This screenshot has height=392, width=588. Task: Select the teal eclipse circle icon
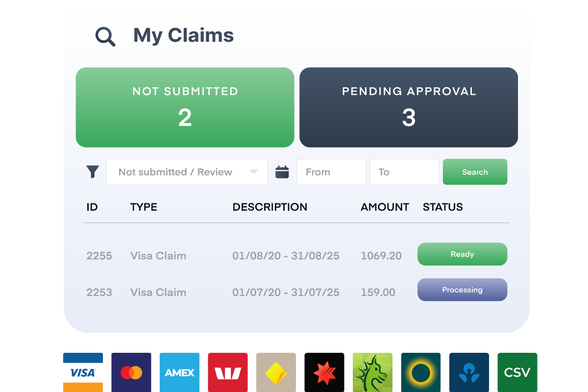pos(420,372)
